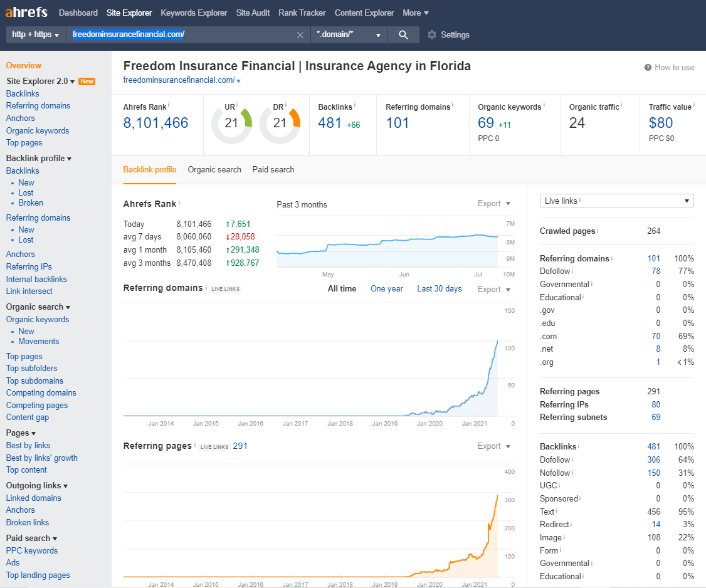Open the Ahrefs Rank Export dropdown
The height and width of the screenshot is (588, 706).
(494, 204)
